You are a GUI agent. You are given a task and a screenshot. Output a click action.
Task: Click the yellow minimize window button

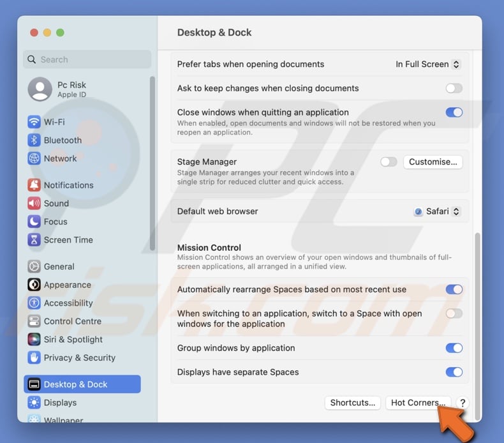[x=47, y=33]
